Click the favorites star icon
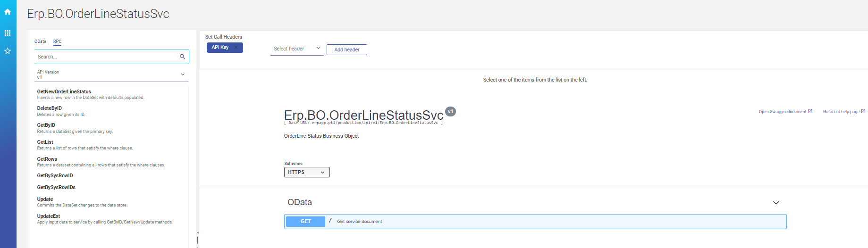Viewport: 868px width, 248px height. (x=8, y=51)
